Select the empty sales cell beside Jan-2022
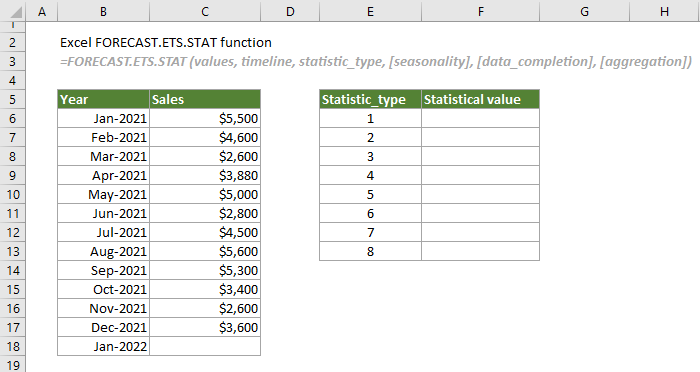Viewport: 700px width, 372px height. [205, 346]
